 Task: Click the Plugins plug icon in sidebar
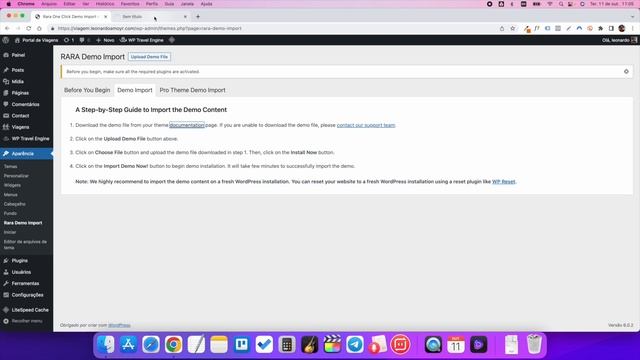click(6, 261)
